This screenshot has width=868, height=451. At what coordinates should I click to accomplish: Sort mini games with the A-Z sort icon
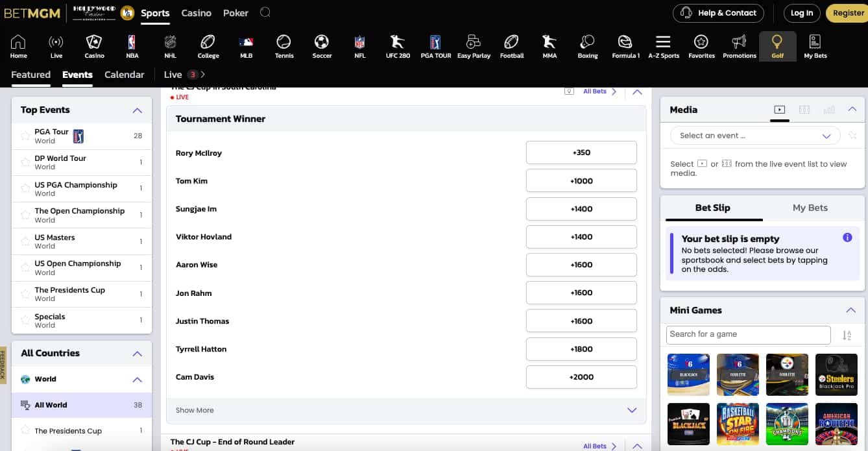[847, 335]
